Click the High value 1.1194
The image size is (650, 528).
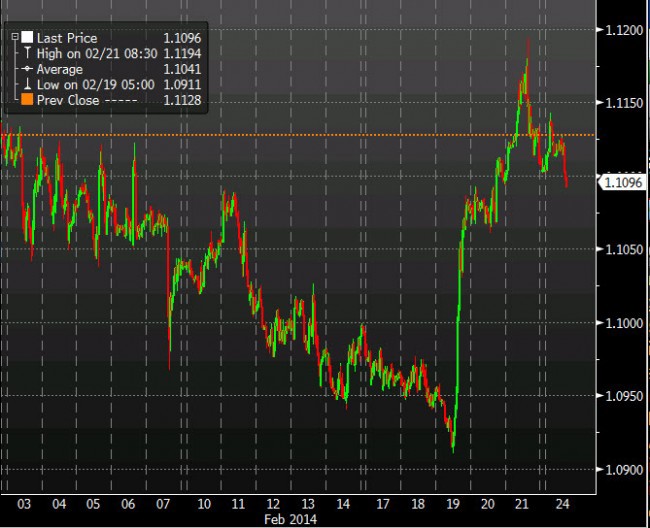tap(182, 53)
